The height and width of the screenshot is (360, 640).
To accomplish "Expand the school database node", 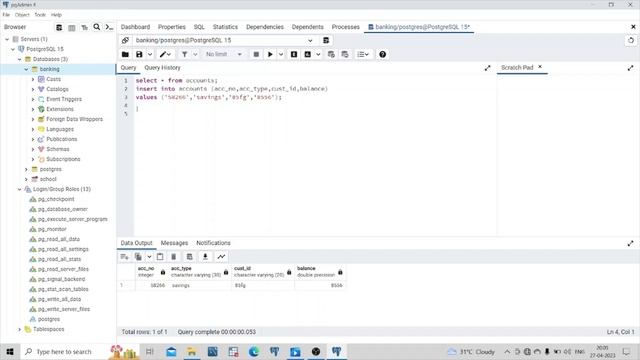I will [x=27, y=179].
